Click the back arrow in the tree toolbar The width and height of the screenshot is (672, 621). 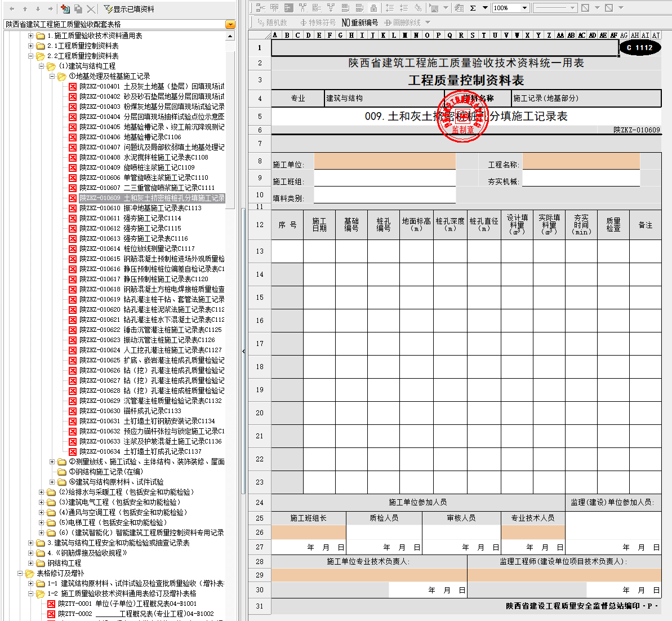click(12, 8)
